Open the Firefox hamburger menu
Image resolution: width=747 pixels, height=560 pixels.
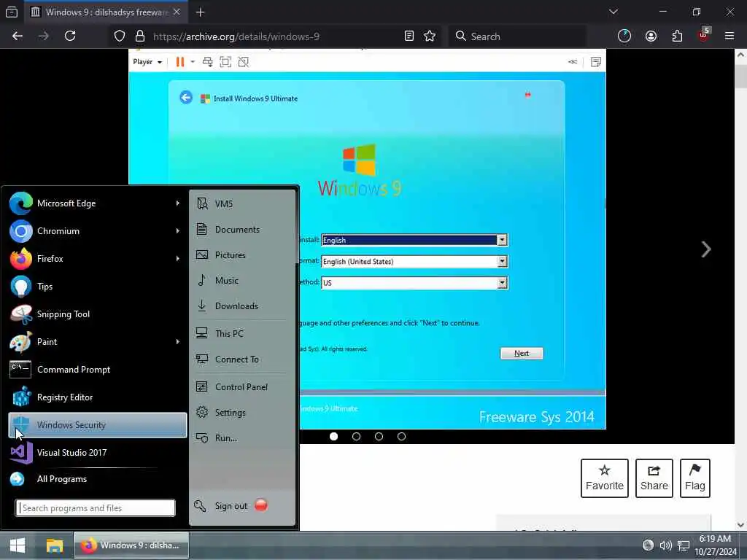coord(729,36)
